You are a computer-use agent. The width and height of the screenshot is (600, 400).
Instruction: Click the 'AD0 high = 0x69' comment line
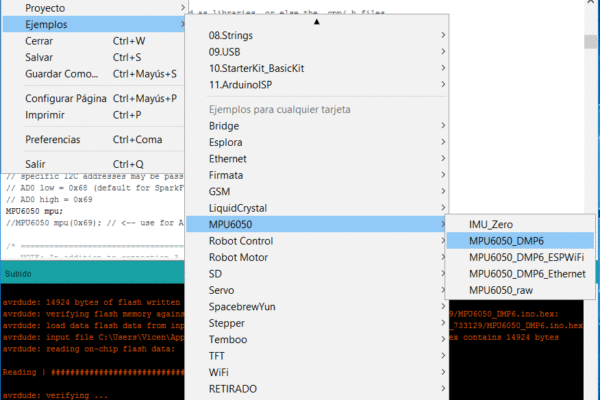point(49,199)
